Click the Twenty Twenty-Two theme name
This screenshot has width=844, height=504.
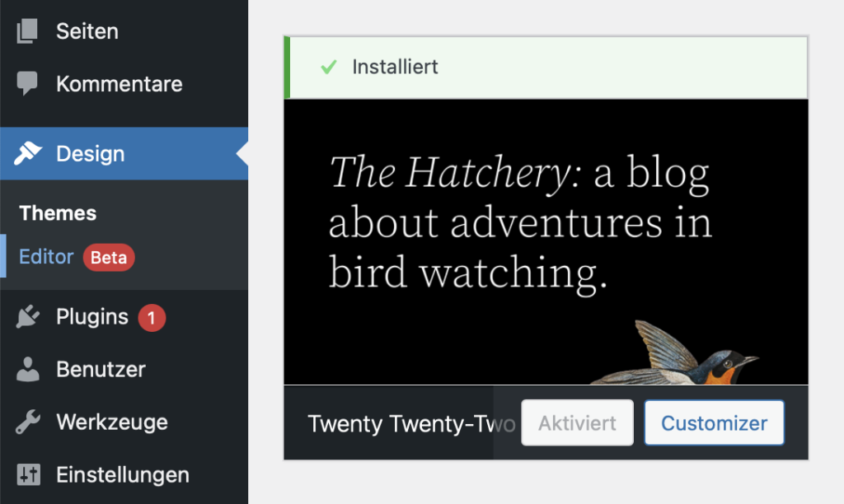click(410, 424)
